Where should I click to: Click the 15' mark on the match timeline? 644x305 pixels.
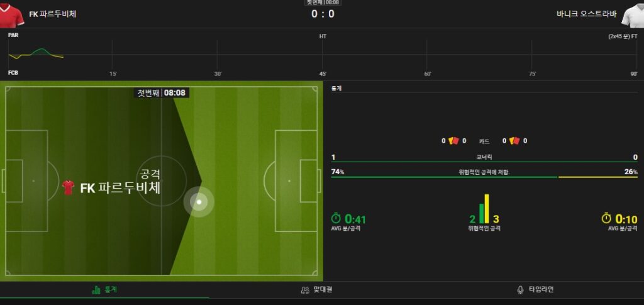[113, 74]
